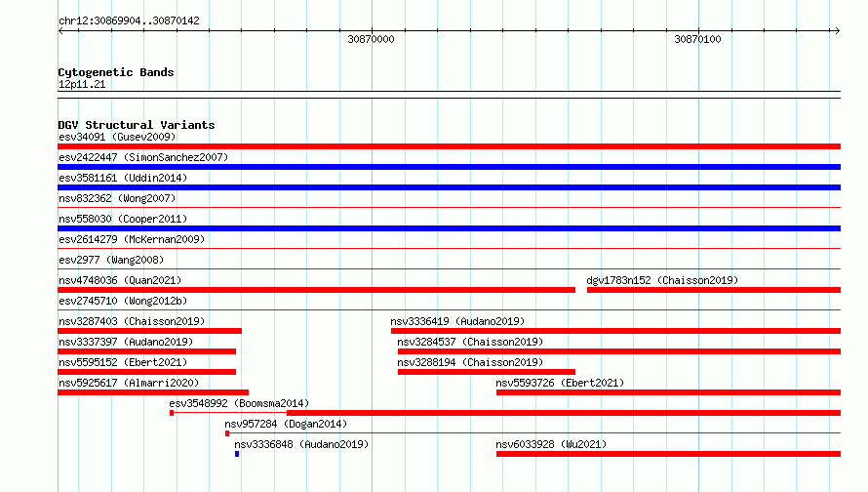Viewport: 868px width, 492px height.
Task: Open variant nsv3336419 (Audano2019) label
Action: (457, 321)
